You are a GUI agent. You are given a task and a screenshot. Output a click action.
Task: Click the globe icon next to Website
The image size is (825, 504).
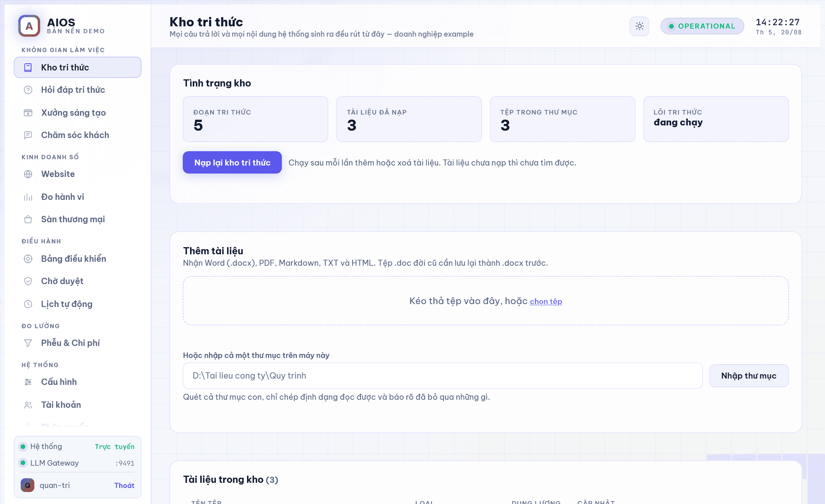click(x=28, y=174)
